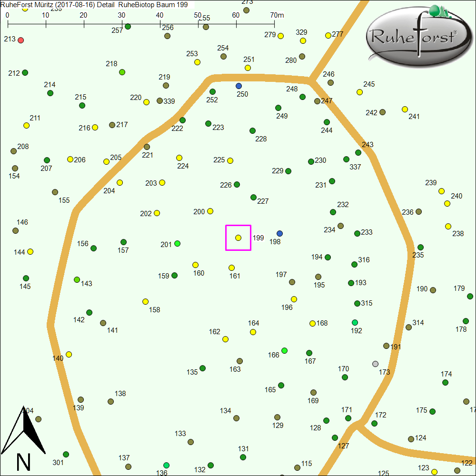Select the blue tree marker 198

(x=279, y=233)
